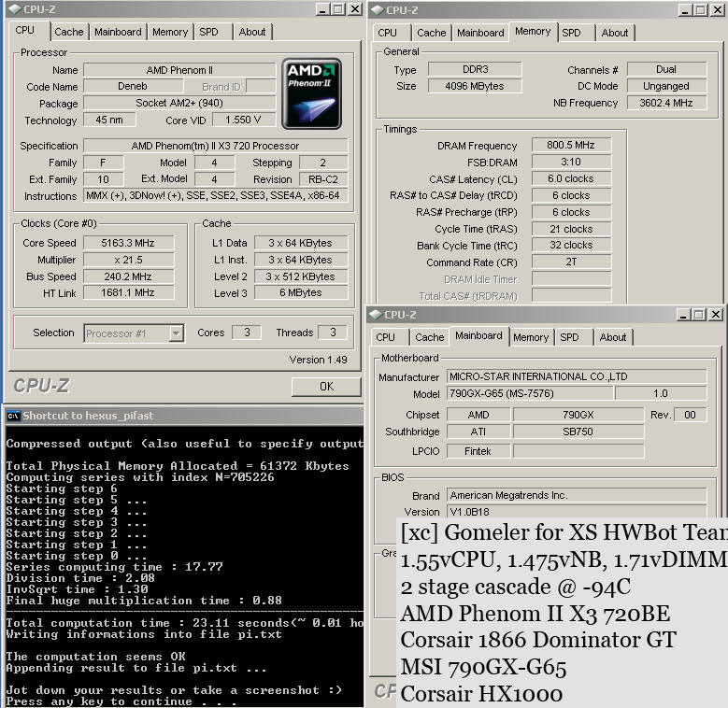
Task: Open Cache tab in the Mainboard window
Action: pyautogui.click(x=430, y=337)
